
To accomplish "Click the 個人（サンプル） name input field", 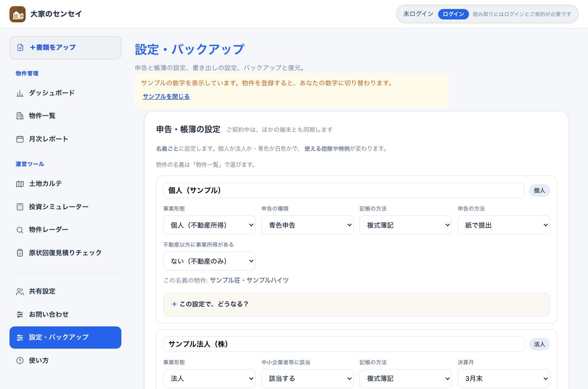I will [344, 191].
